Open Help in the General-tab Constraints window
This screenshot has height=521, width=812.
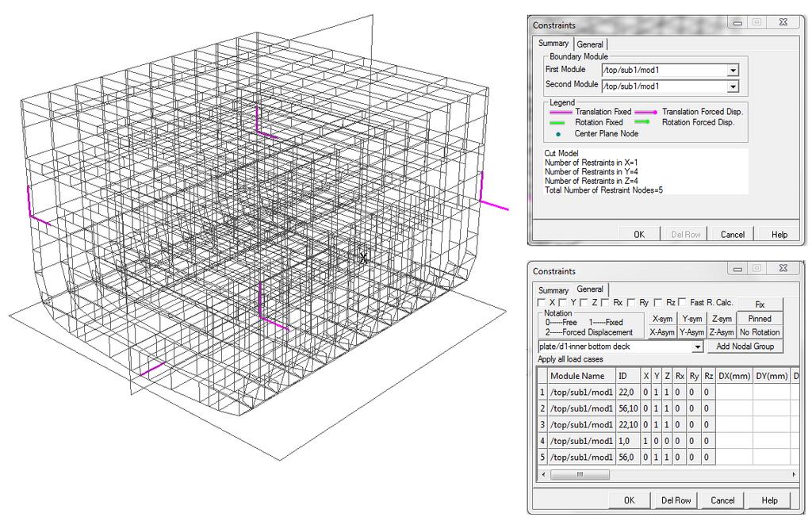769,500
